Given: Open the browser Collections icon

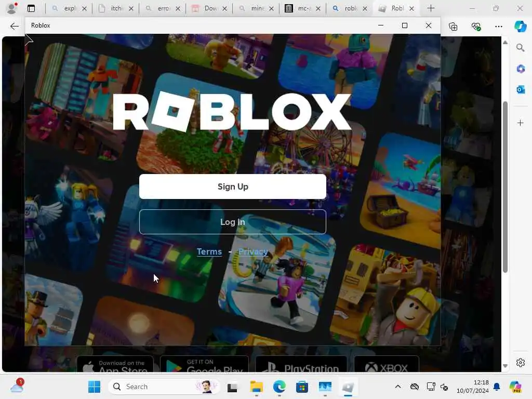Looking at the screenshot, I should (x=453, y=26).
